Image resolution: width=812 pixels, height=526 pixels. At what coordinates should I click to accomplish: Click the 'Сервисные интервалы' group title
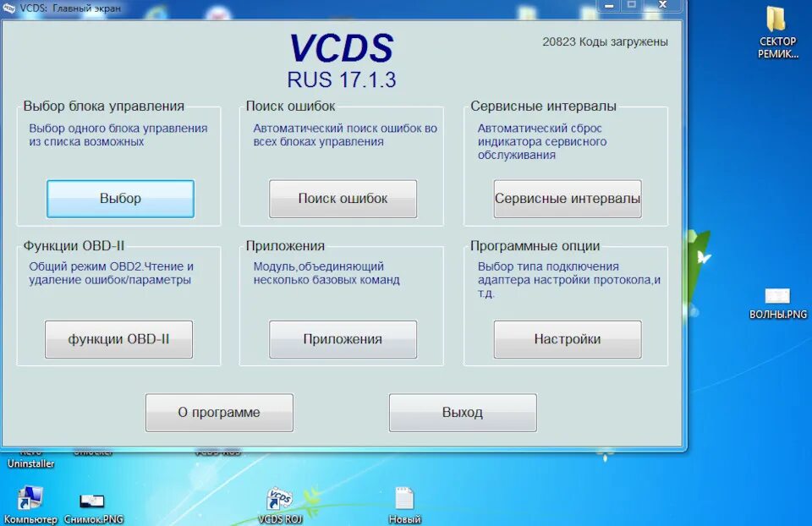pos(543,107)
